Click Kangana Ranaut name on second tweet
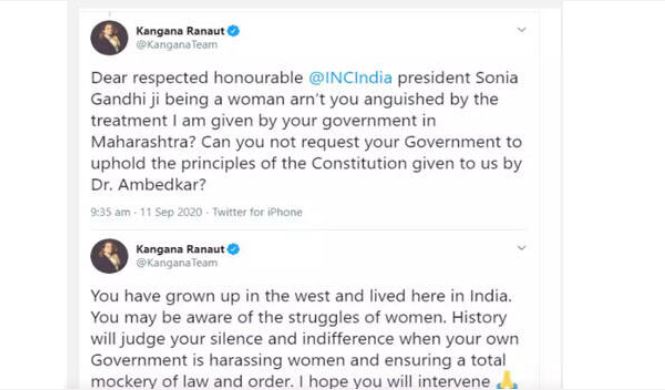 [x=180, y=249]
